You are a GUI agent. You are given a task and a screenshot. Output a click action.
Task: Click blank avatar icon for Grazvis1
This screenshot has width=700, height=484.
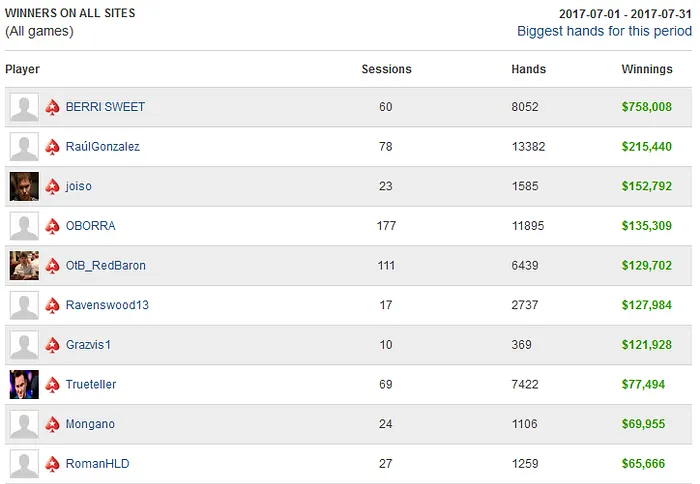click(24, 345)
